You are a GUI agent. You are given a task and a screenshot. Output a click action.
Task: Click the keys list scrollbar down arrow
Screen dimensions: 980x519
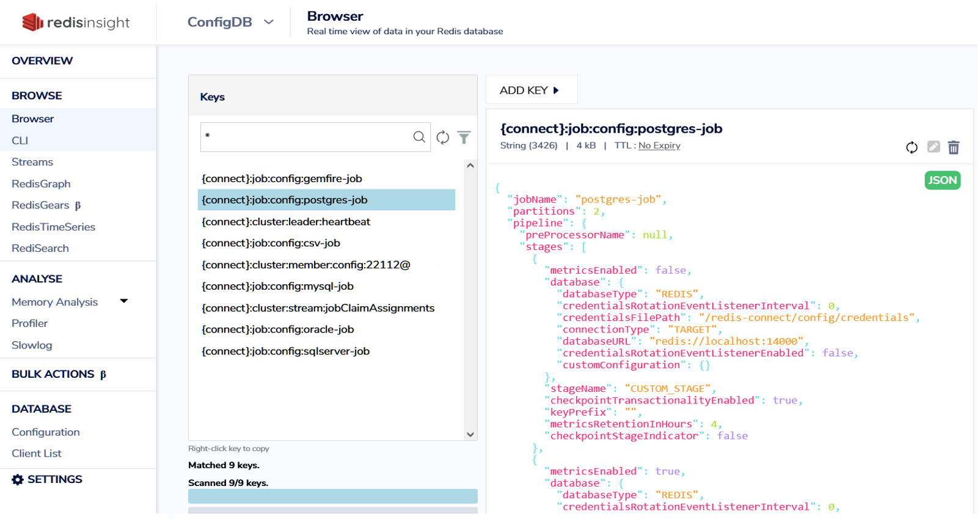[470, 435]
